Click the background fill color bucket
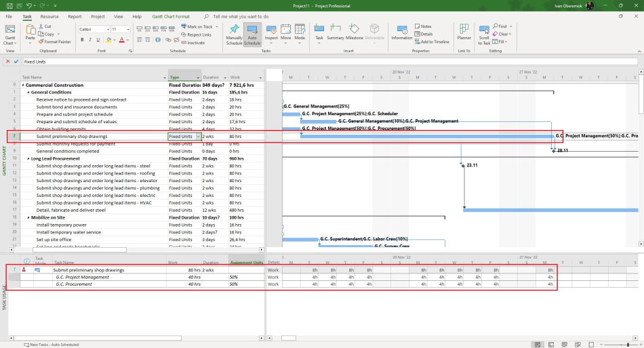 point(108,40)
